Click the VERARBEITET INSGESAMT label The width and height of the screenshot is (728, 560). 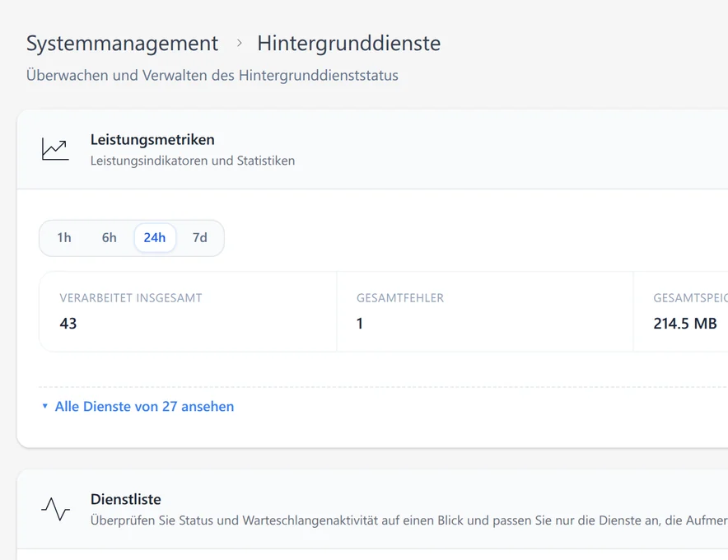point(131,298)
